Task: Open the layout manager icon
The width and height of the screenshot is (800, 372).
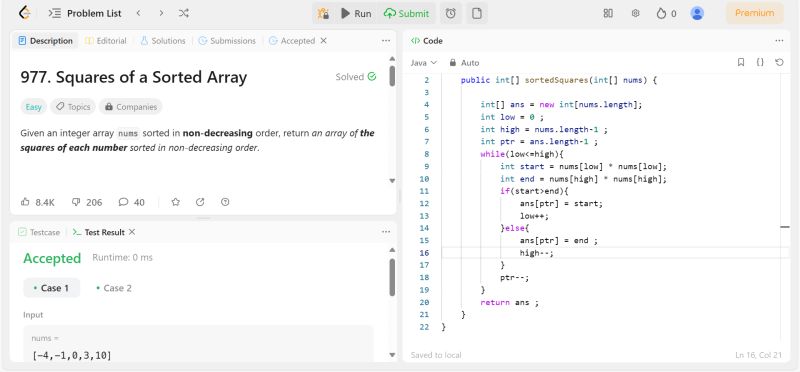Action: pos(608,13)
